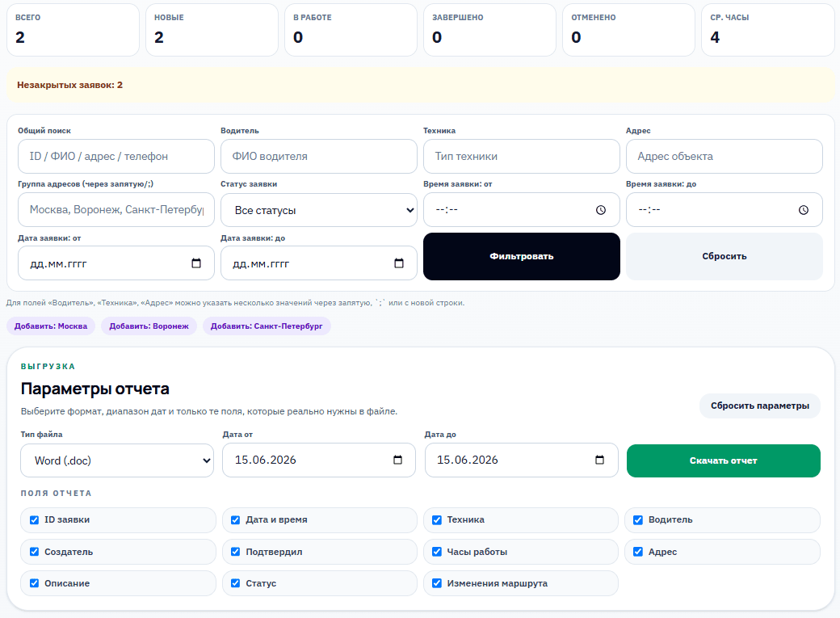
Task: Uncheck the ID заявки checkbox
Action: [34, 520]
